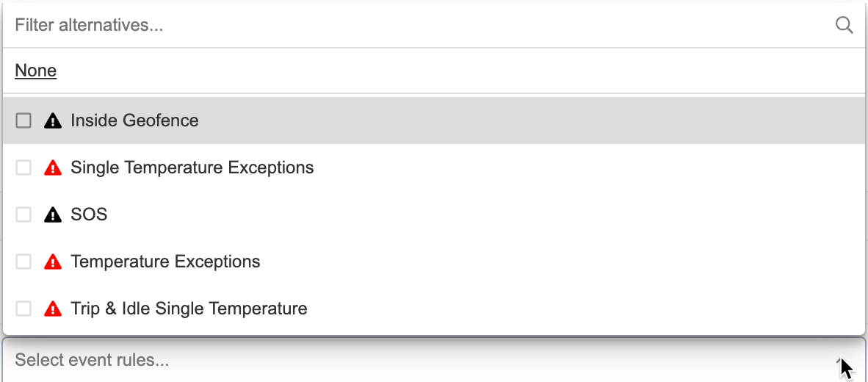Image resolution: width=868 pixels, height=382 pixels.
Task: Choose the Single Temperature Exceptions label
Action: 192,167
